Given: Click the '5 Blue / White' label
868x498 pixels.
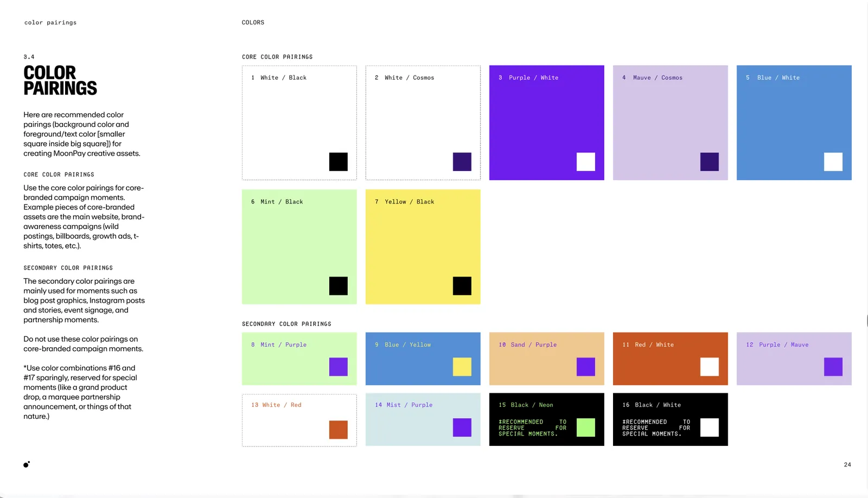Looking at the screenshot, I should click(x=773, y=78).
